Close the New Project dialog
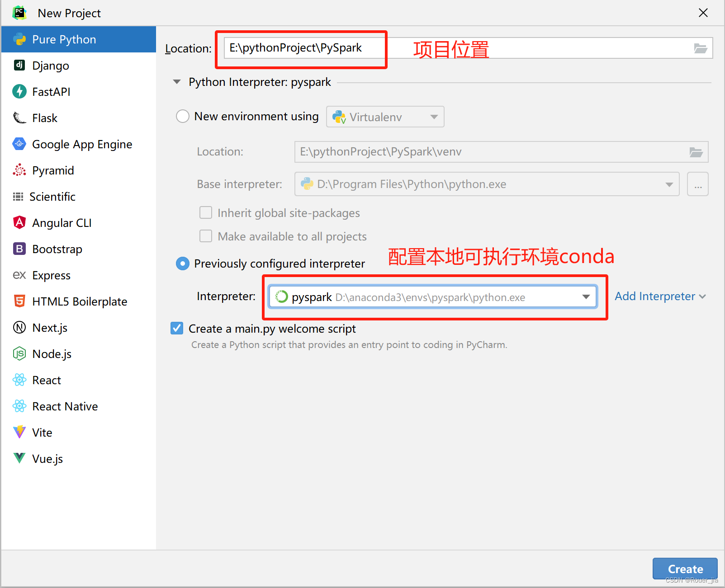Image resolution: width=725 pixels, height=588 pixels. click(x=703, y=13)
